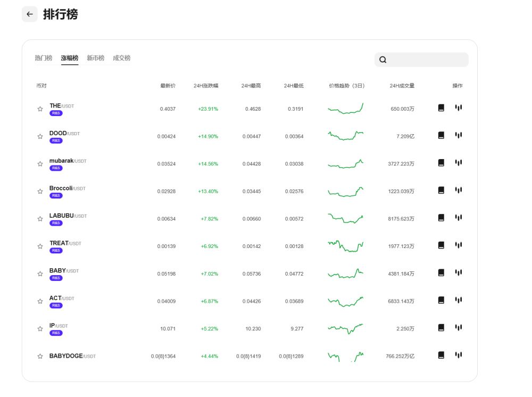This screenshot has height=397, width=532.
Task: Click the trade book icon for ACT/USDT
Action: click(x=441, y=301)
